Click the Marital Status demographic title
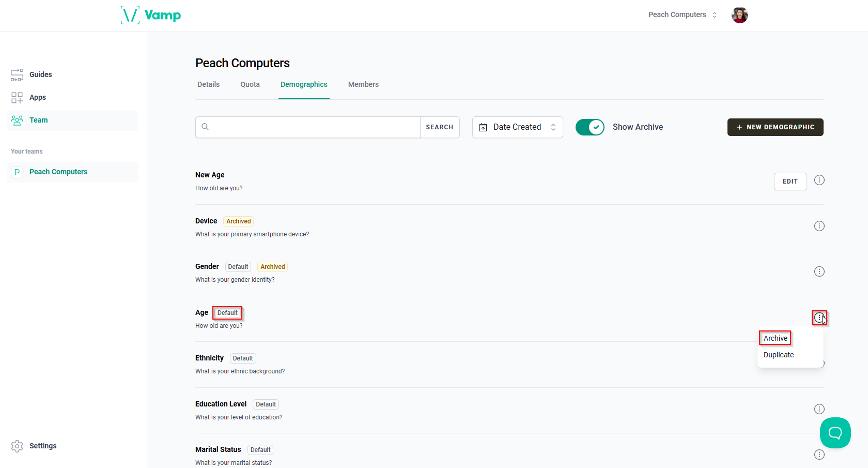Viewport: 868px width, 468px height. (218, 449)
